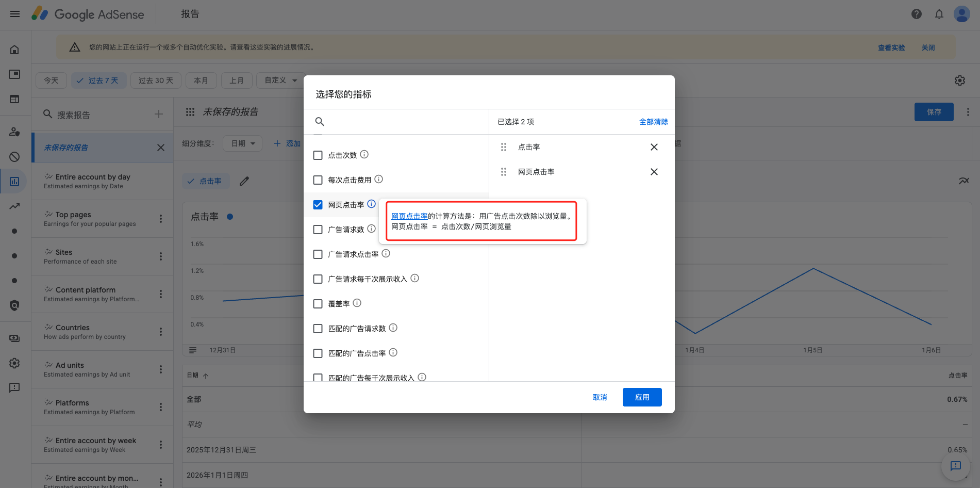
Task: Open options menu for Platforms report
Action: click(161, 407)
